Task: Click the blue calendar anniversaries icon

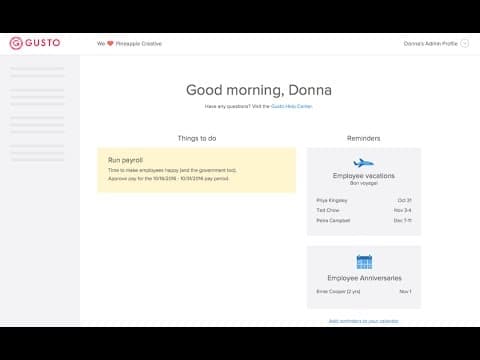Action: click(x=364, y=262)
